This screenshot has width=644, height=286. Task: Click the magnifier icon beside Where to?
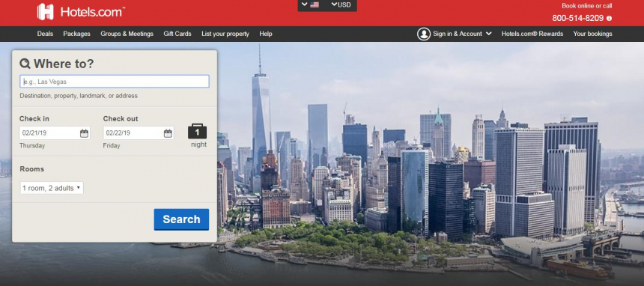(25, 64)
